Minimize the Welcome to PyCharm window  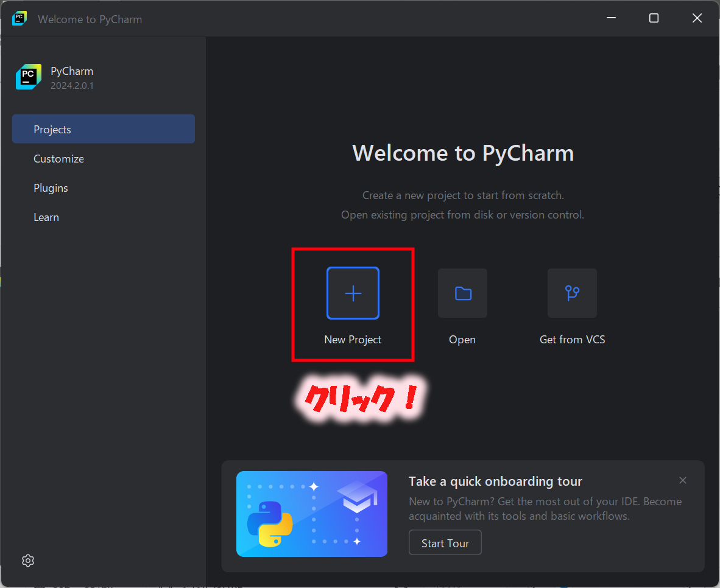(611, 18)
